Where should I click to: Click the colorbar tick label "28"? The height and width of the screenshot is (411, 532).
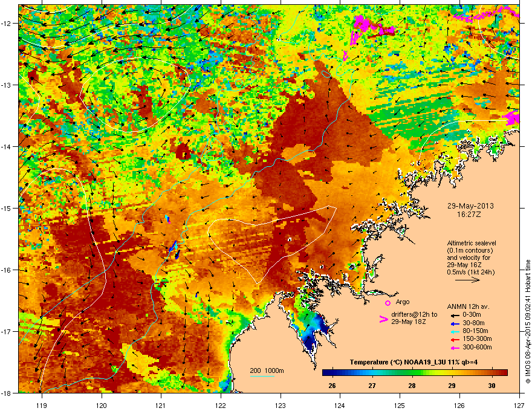click(x=412, y=386)
